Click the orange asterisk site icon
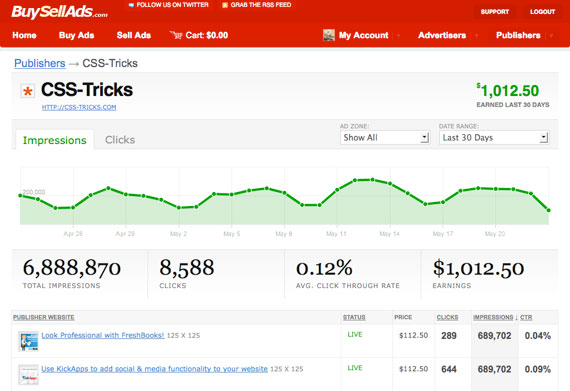Screen dimensions: 570x391 pos(28,90)
